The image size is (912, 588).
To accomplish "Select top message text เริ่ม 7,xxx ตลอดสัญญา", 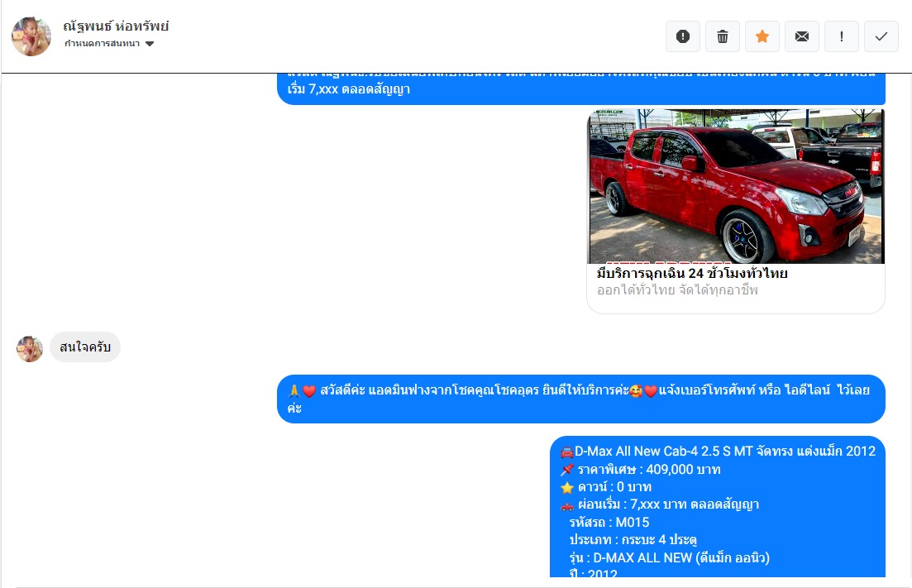I will (349, 89).
